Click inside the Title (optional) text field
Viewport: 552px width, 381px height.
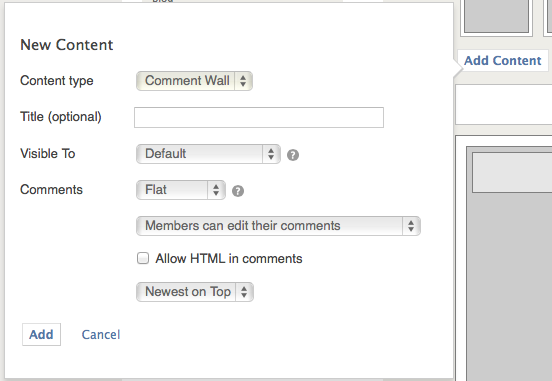pos(259,118)
